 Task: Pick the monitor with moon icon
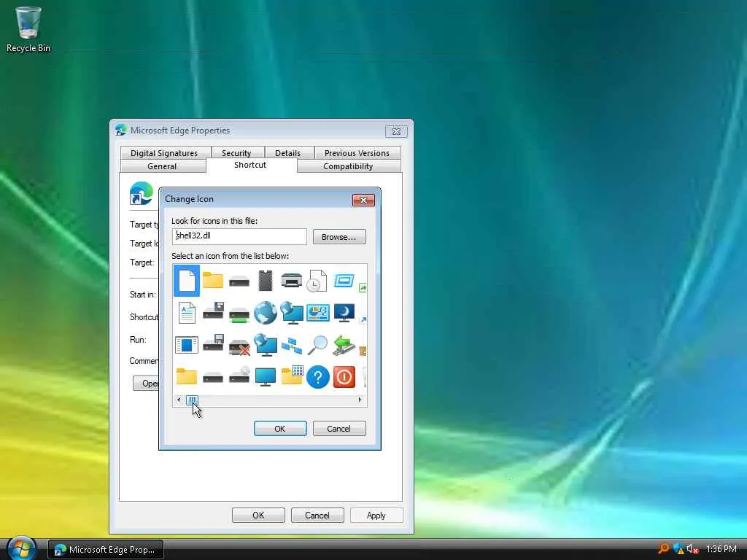pyautogui.click(x=344, y=313)
